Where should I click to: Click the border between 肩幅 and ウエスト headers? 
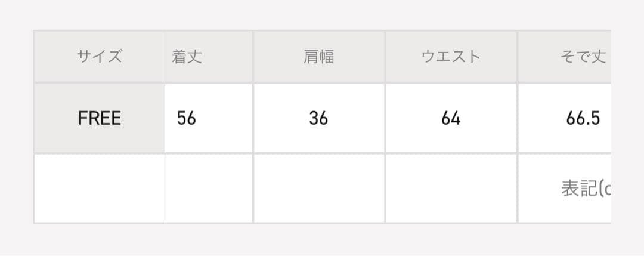click(385, 57)
